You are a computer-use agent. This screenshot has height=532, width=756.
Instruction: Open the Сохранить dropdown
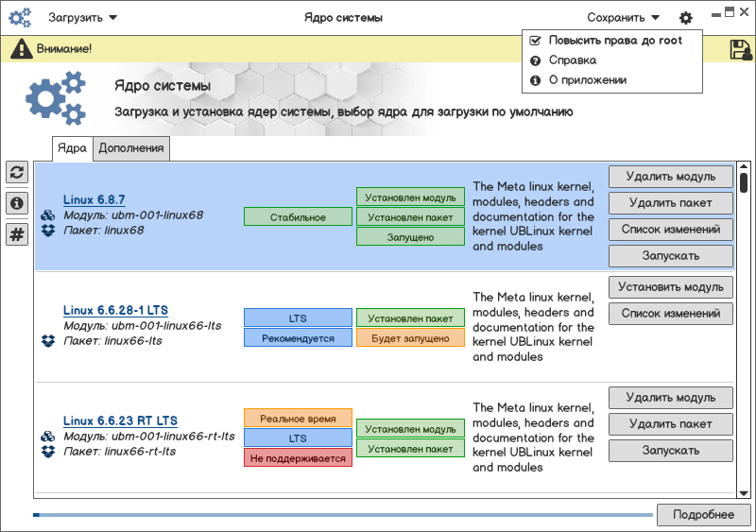[x=623, y=18]
